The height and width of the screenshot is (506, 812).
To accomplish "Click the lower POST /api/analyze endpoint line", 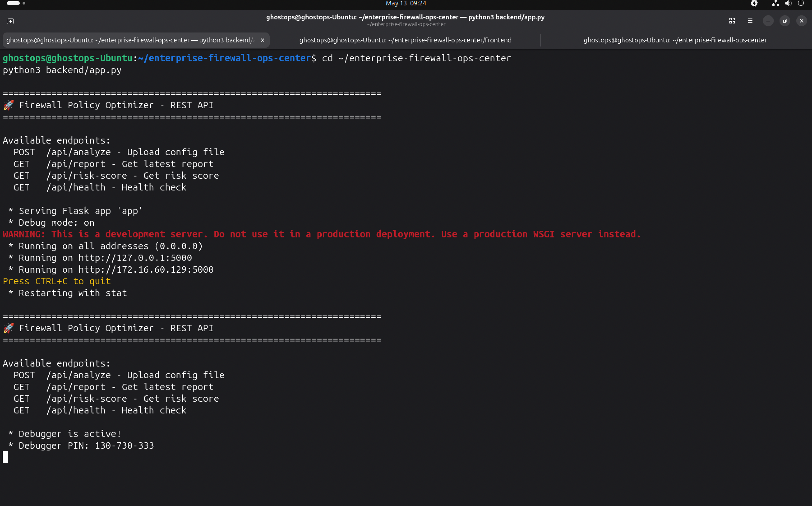I will point(119,375).
